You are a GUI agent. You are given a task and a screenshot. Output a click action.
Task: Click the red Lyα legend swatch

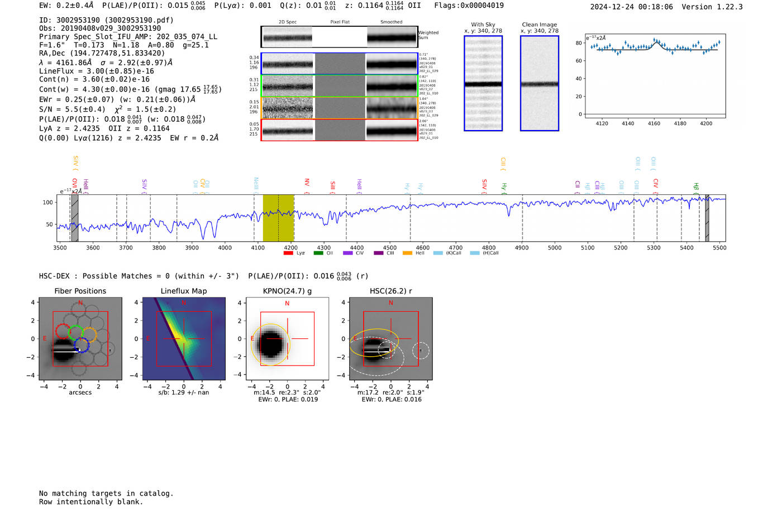tap(288, 253)
